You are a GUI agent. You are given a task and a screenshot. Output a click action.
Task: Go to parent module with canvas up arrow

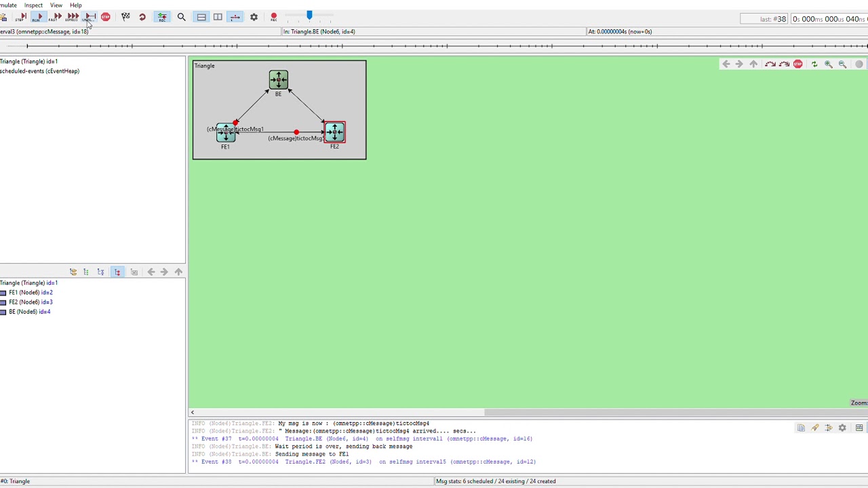pyautogui.click(x=753, y=64)
